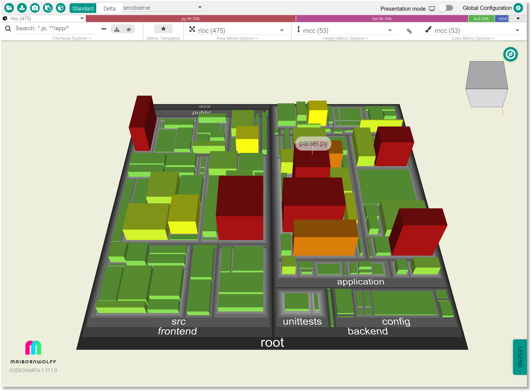Click the open file folder icon
This screenshot has width=532, height=392.
[x=9, y=8]
